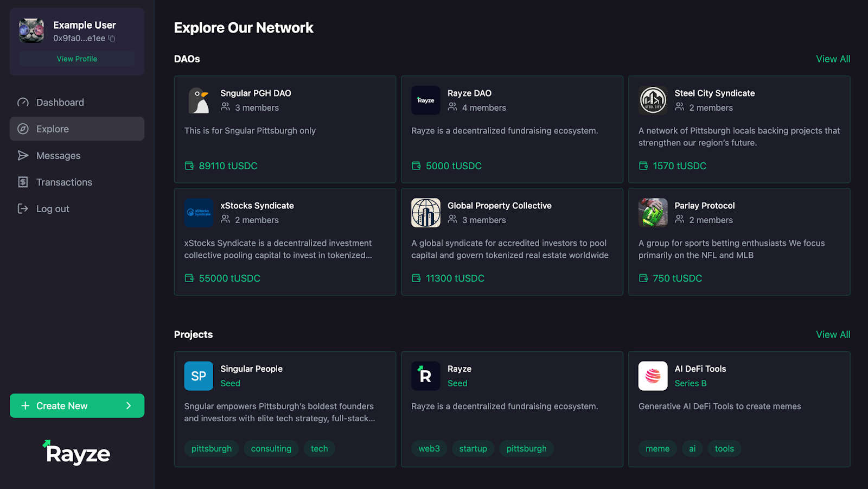The height and width of the screenshot is (489, 868).
Task: Click the Example User avatar
Action: [x=31, y=31]
